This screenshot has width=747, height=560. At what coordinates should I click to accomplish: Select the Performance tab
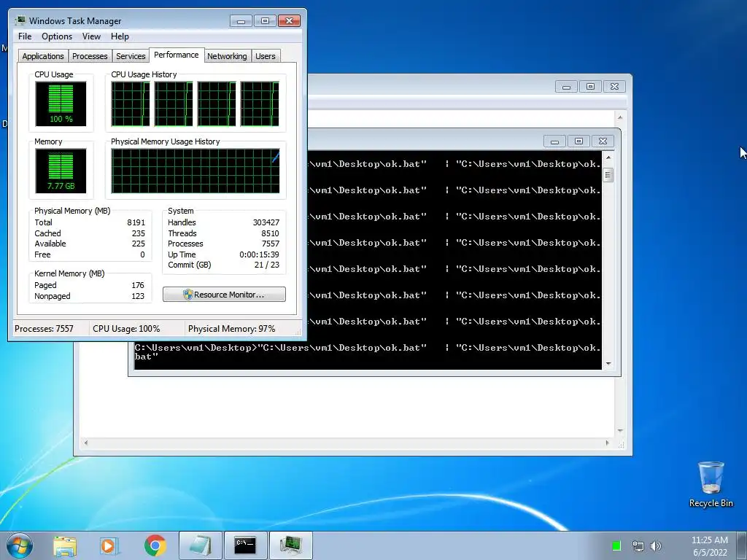click(177, 55)
